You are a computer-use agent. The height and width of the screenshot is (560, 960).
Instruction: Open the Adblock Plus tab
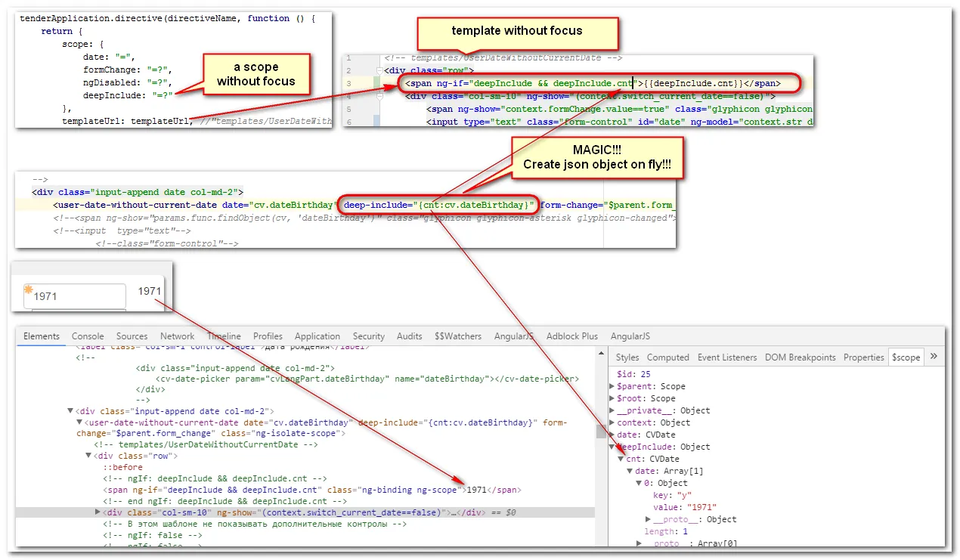[571, 336]
